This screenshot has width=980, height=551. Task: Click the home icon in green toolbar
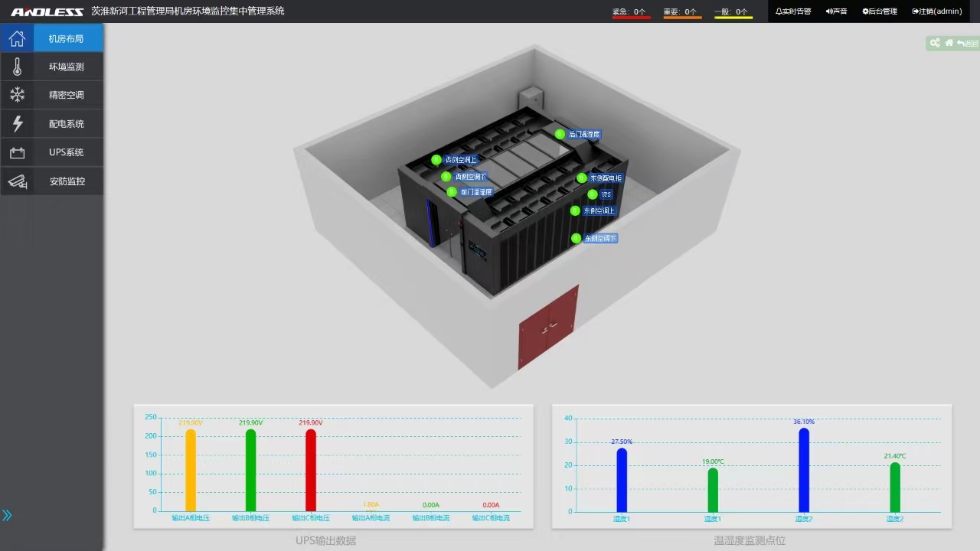[949, 43]
